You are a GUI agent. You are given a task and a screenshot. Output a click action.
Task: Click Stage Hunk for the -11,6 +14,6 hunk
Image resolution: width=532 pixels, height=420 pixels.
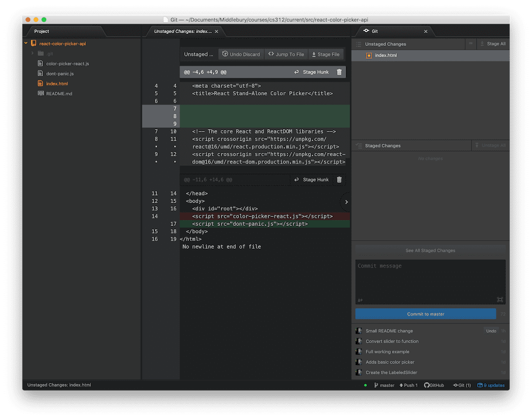(312, 180)
